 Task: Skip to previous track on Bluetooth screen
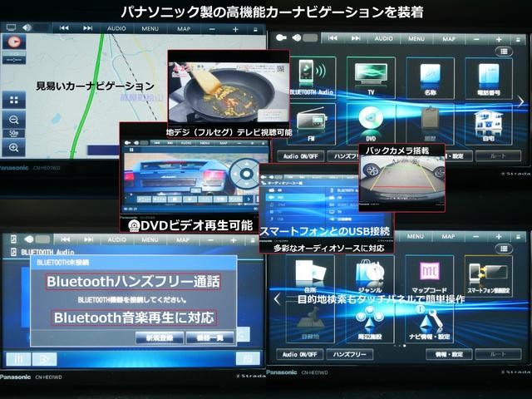pos(65,239)
